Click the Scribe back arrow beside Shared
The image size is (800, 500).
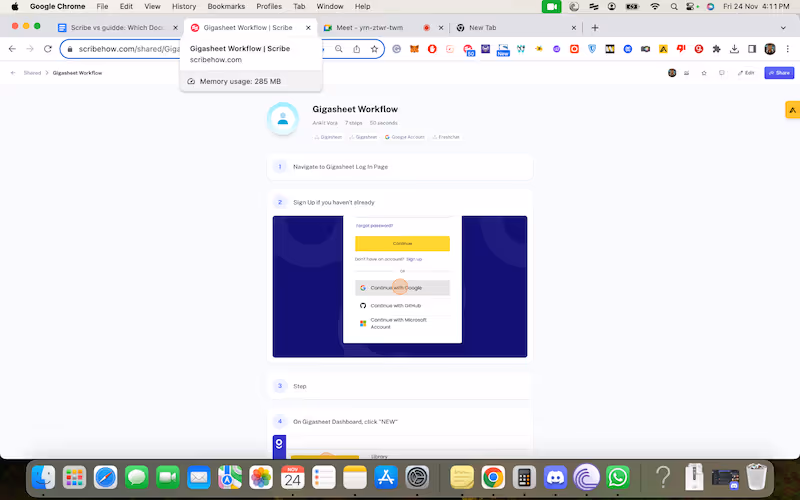[x=13, y=73]
